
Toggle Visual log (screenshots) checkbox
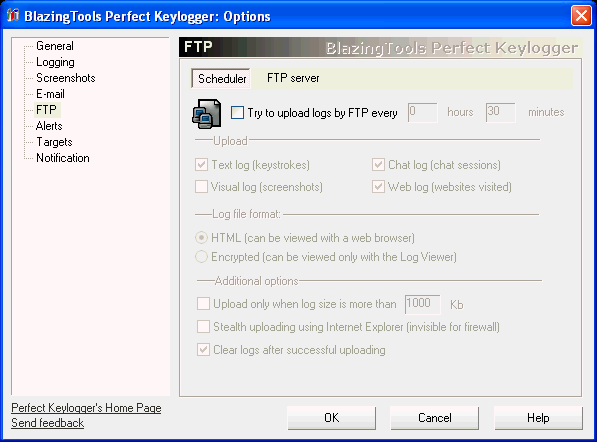click(201, 187)
